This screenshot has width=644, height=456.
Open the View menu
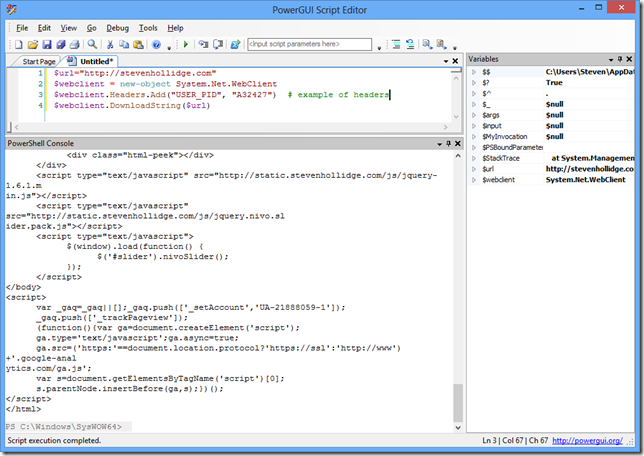click(x=69, y=28)
